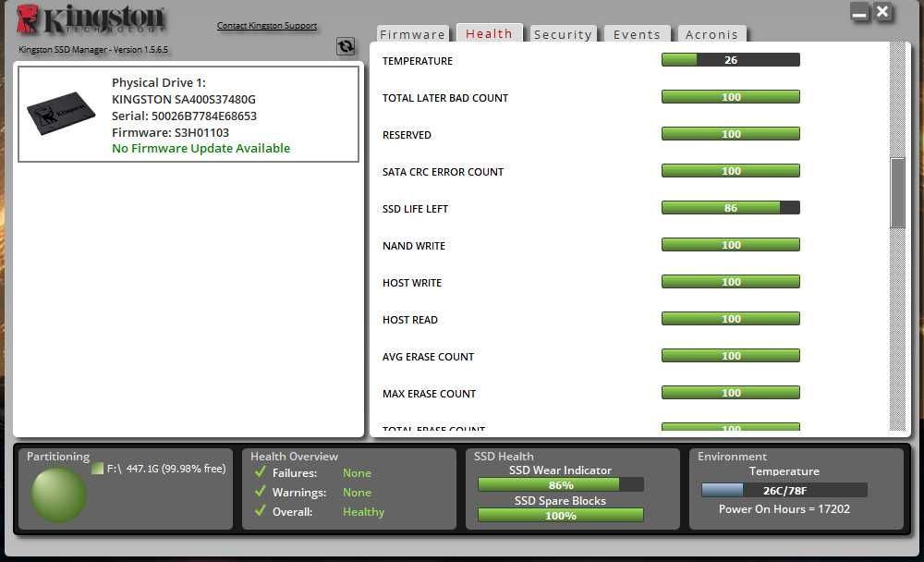Click the Failures green checkmark icon
Screen dimensions: 924x562
tap(260, 472)
